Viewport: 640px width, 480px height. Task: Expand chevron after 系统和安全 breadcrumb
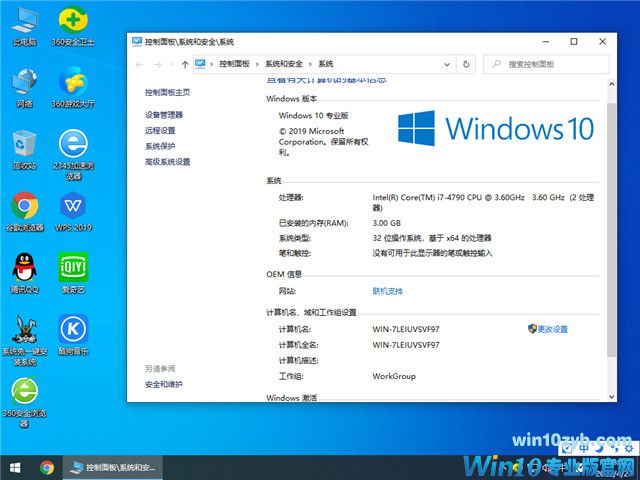310,64
